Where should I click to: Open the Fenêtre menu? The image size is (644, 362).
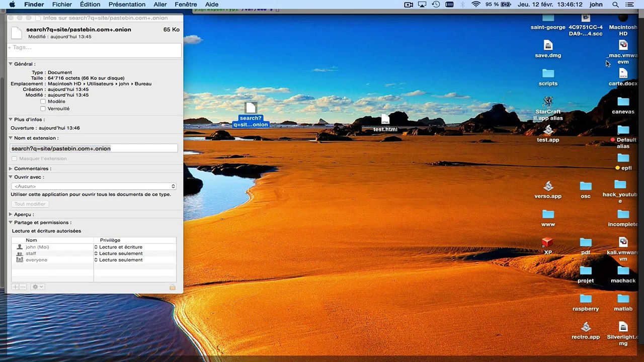pos(186,5)
